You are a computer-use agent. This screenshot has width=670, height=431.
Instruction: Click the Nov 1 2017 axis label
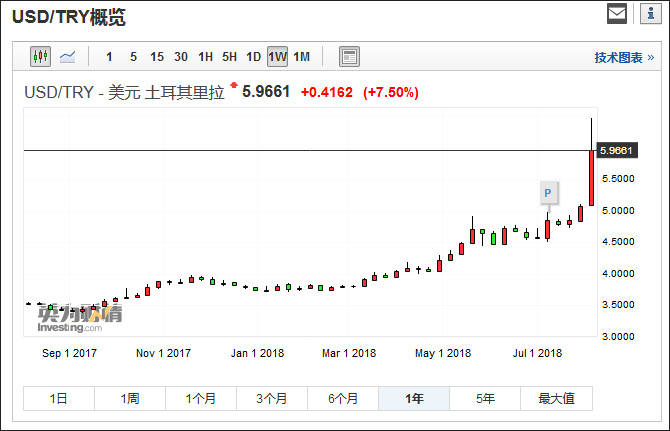pyautogui.click(x=163, y=353)
